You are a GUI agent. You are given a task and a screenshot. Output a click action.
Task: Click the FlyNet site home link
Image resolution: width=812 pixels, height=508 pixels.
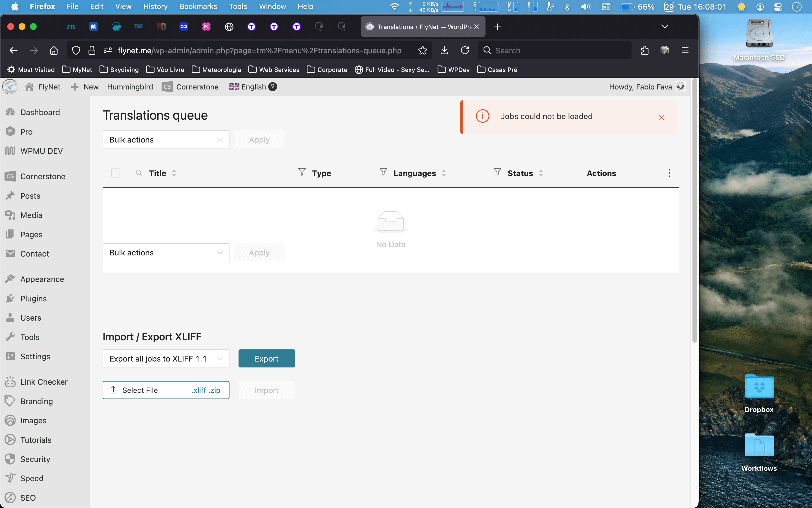(x=43, y=87)
